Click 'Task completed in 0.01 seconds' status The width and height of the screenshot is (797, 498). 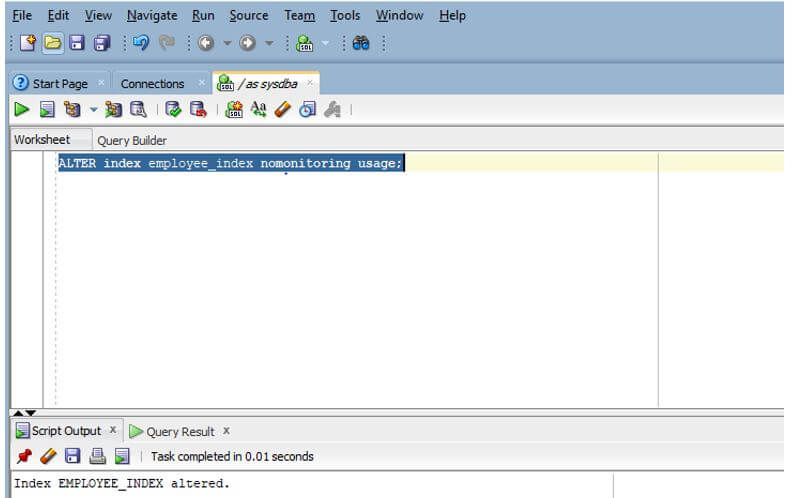pyautogui.click(x=232, y=456)
